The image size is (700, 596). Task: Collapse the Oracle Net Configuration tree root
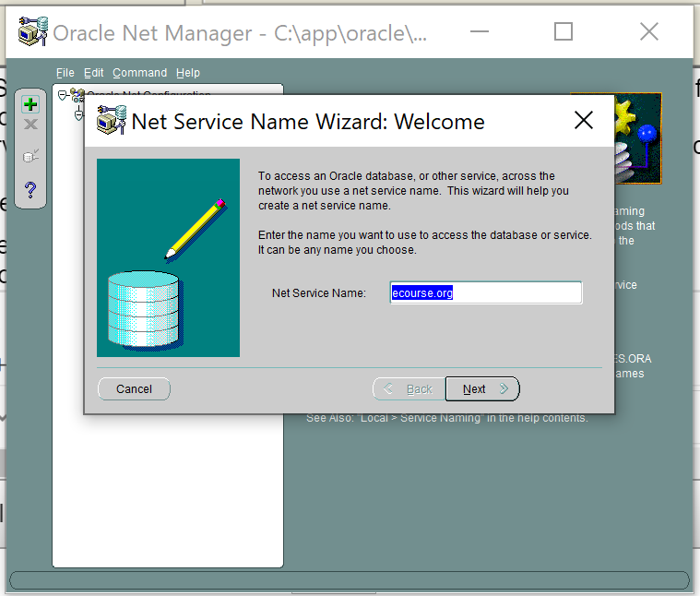pos(62,95)
